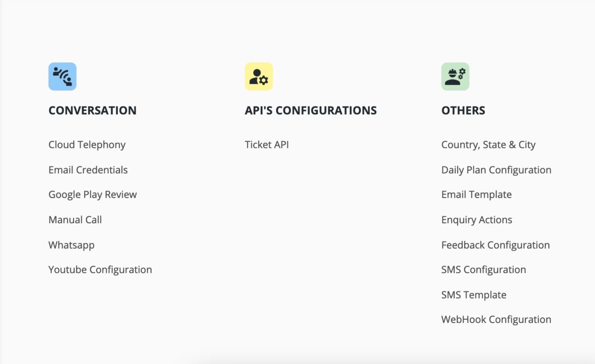Open the Whatsapp settings link
595x364 pixels.
(71, 245)
